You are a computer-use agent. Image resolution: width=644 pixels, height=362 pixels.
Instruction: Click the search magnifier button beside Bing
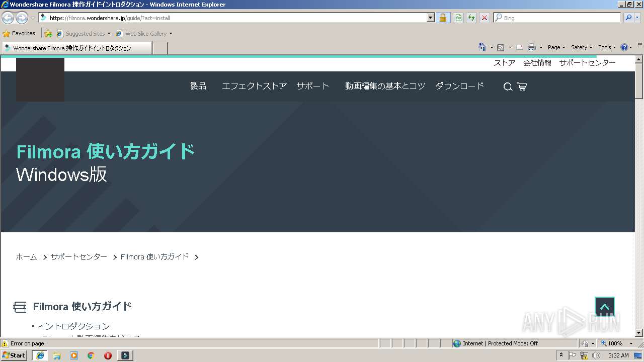(x=628, y=18)
